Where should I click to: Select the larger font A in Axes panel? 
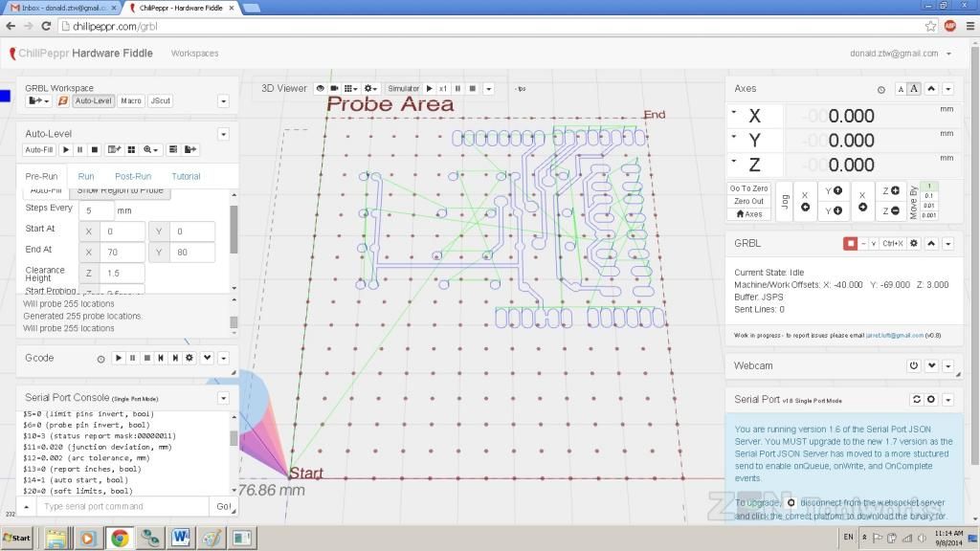[x=914, y=89]
